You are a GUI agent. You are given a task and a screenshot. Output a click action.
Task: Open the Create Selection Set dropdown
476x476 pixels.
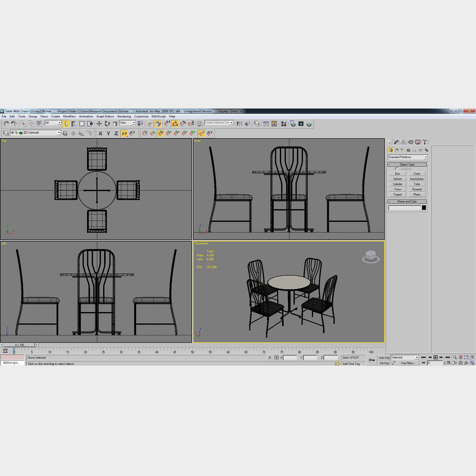click(219, 122)
